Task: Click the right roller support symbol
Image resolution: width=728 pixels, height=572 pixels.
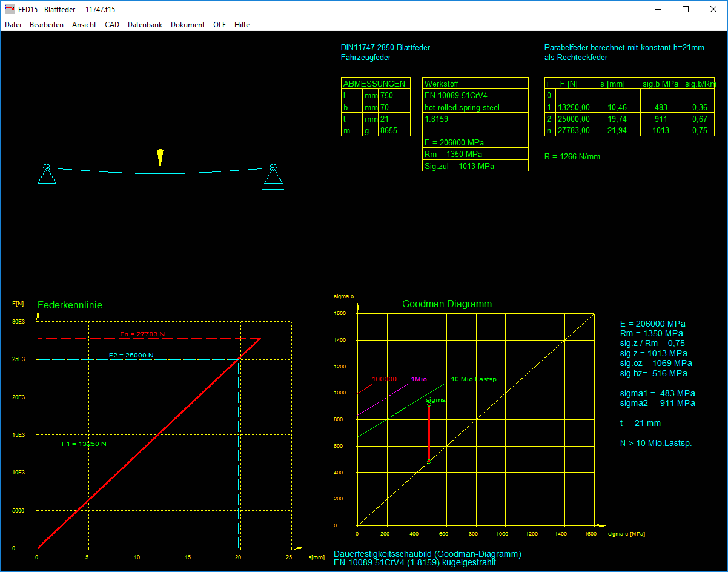Action: (273, 176)
